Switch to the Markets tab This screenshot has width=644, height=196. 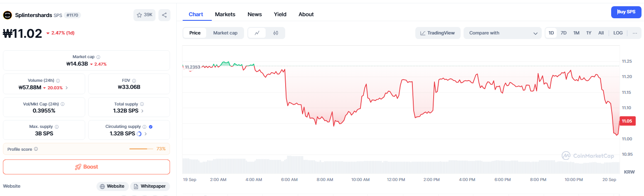pyautogui.click(x=225, y=15)
